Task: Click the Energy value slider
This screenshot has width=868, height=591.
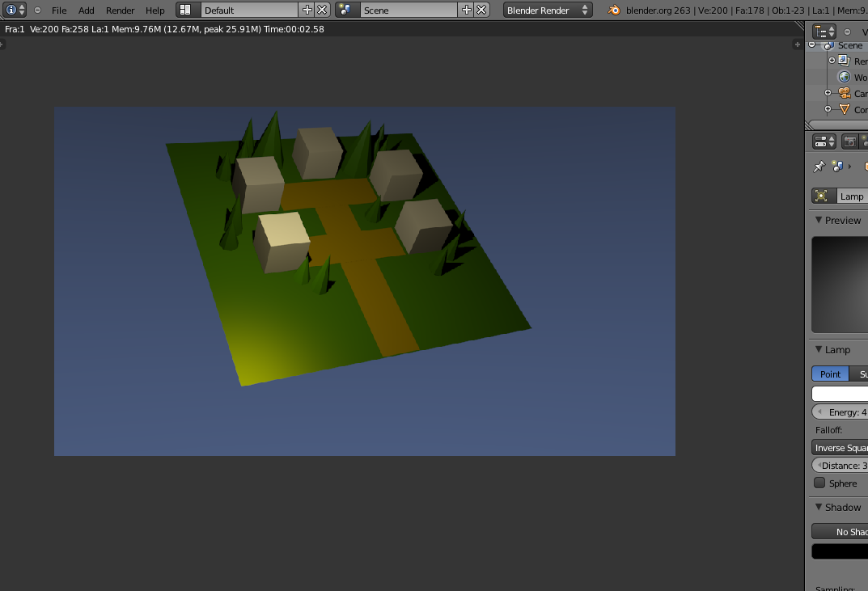Action: (840, 412)
